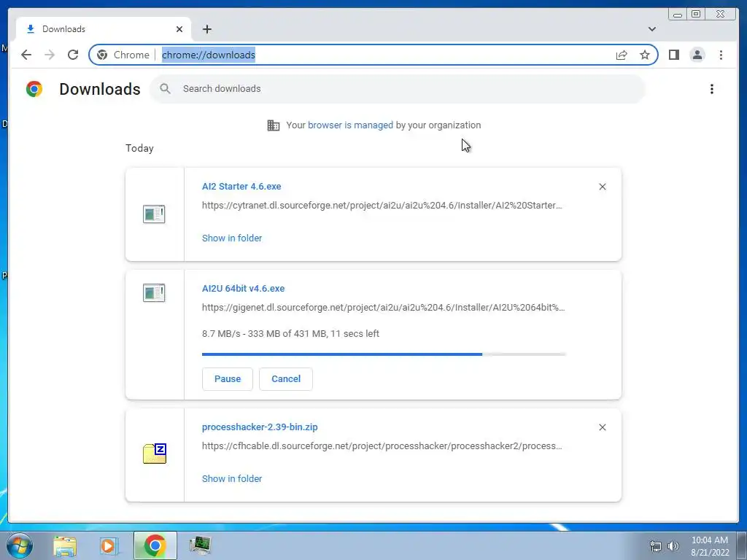Screen dimensions: 747x560
Task: Close the Downloads tab
Action: coord(179,29)
